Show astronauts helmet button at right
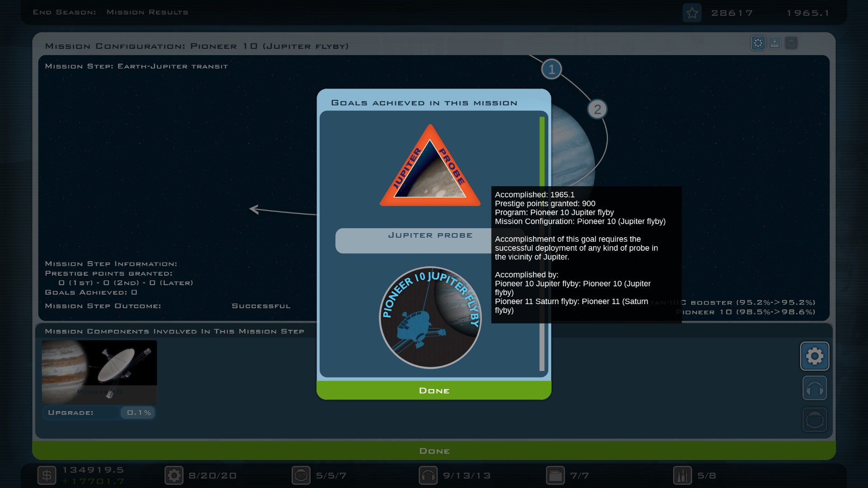868x488 pixels. pyautogui.click(x=815, y=420)
